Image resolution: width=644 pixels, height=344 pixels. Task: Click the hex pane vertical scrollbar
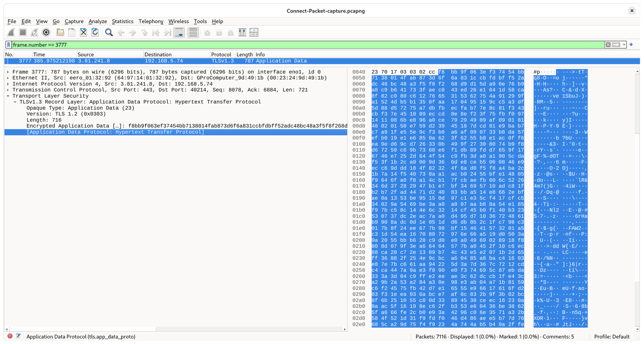637,200
